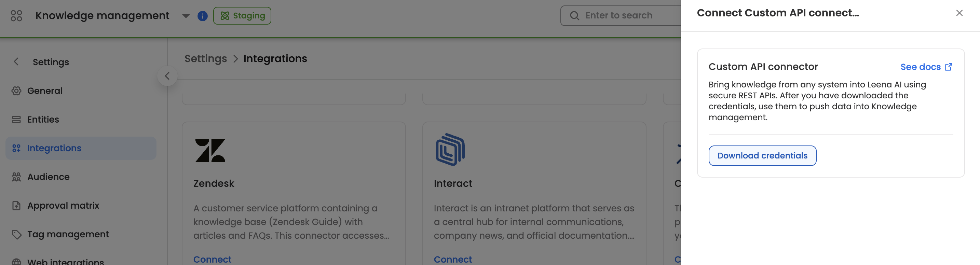
Task: Open General settings menu item
Action: pyautogui.click(x=81, y=91)
